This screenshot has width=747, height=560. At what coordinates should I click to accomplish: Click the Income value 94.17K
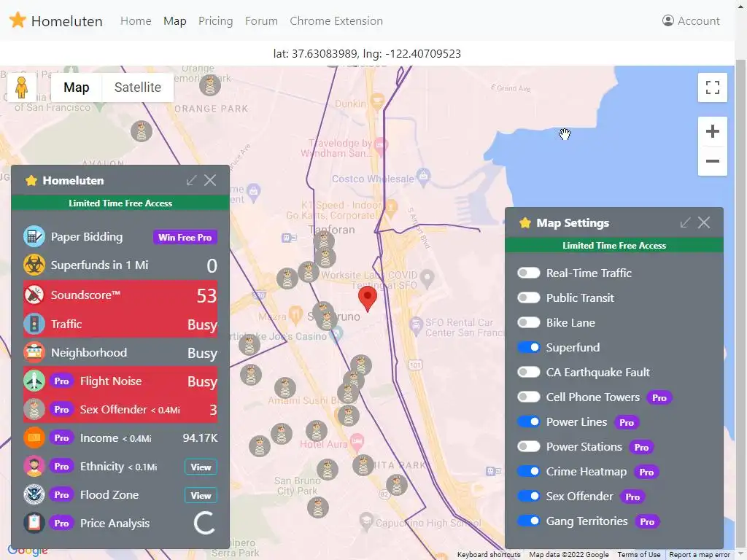(x=200, y=438)
